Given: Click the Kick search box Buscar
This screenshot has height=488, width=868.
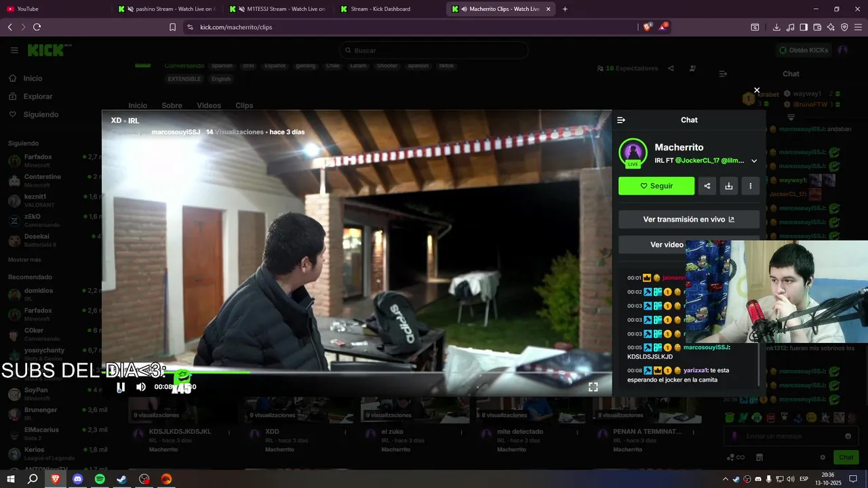Looking at the screenshot, I should tap(434, 50).
